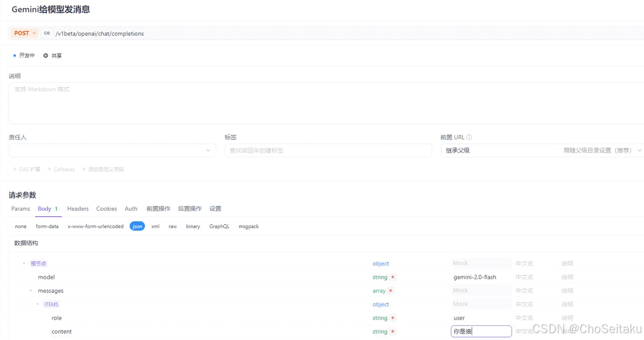Switch to the Body tab
Viewport: 644px width, 340px height.
(48, 209)
